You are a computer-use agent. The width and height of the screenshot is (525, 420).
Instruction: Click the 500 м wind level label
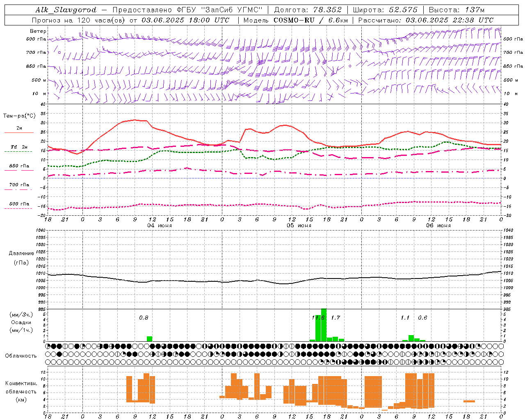coord(39,80)
